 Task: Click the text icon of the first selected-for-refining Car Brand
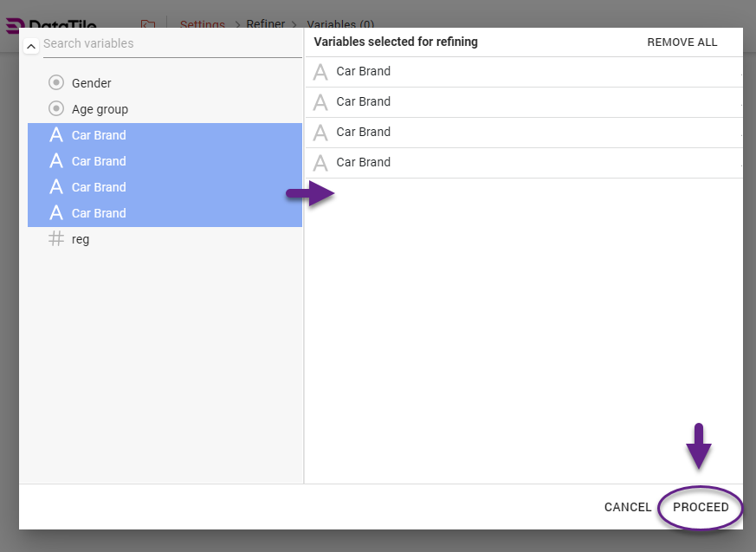point(320,72)
